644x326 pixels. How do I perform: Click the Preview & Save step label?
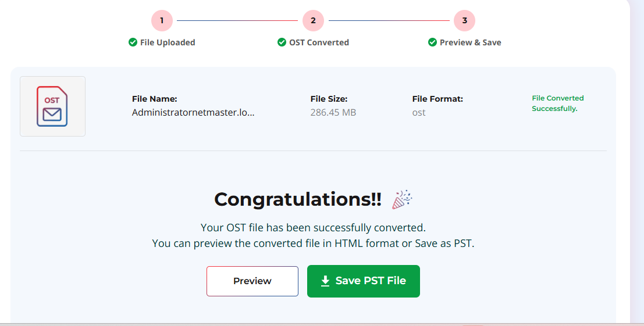pyautogui.click(x=470, y=42)
